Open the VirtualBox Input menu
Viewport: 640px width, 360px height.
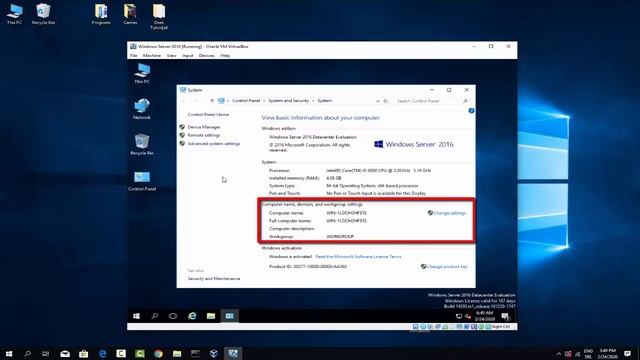point(187,56)
